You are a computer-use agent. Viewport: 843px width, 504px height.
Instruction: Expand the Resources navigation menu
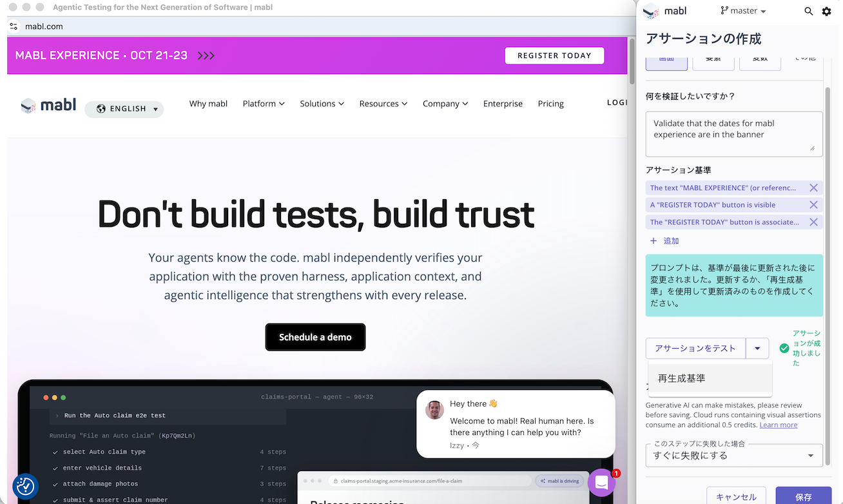point(383,104)
